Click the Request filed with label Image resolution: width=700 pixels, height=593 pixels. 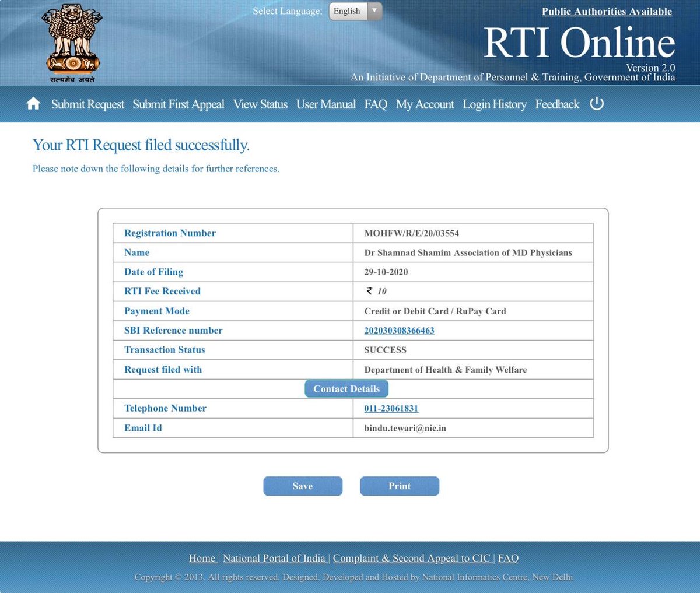(163, 370)
